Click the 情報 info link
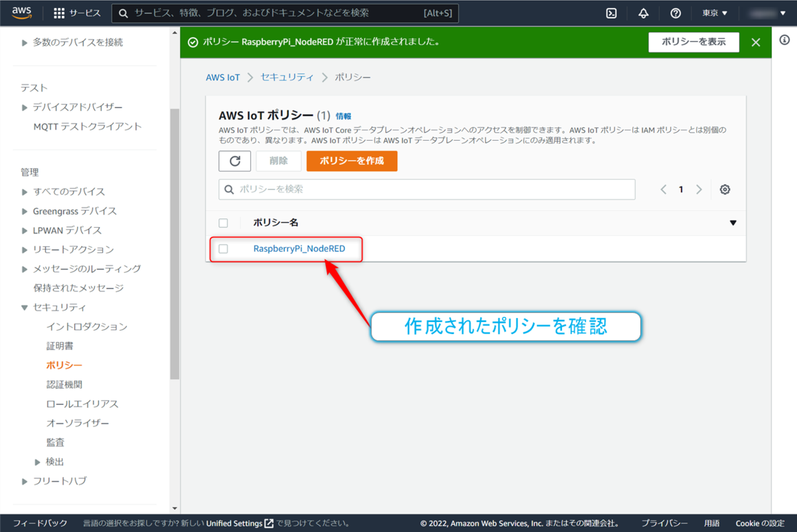This screenshot has width=797, height=532. (343, 116)
